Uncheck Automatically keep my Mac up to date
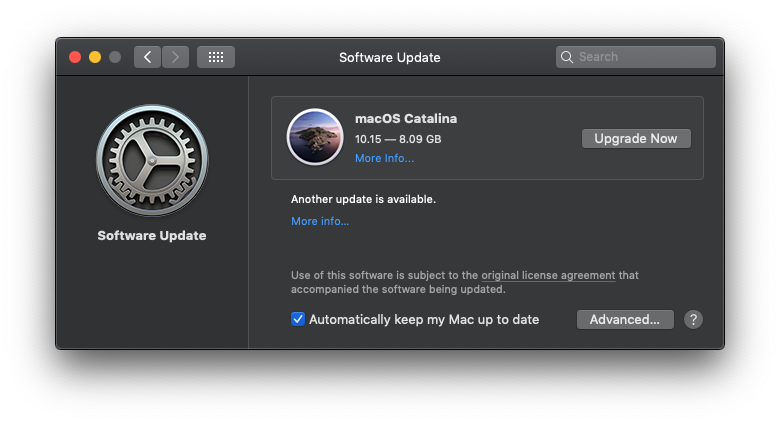Screen dimensions: 780x423 coord(297,319)
